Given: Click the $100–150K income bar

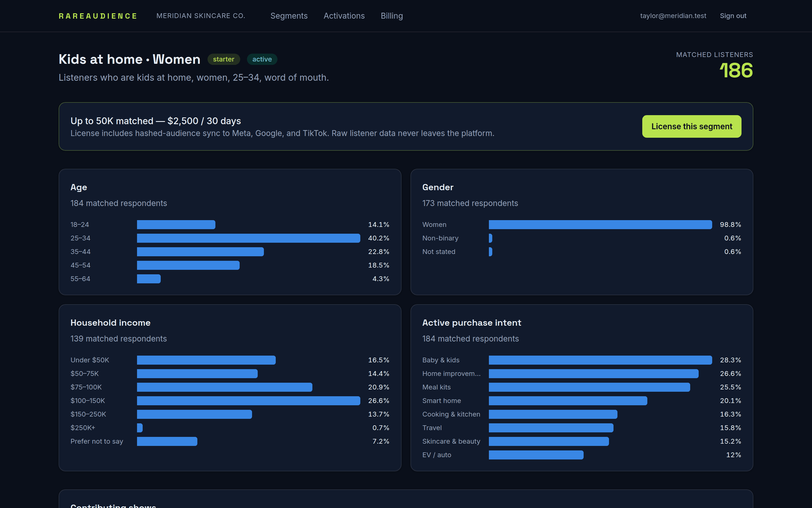Looking at the screenshot, I should point(248,400).
